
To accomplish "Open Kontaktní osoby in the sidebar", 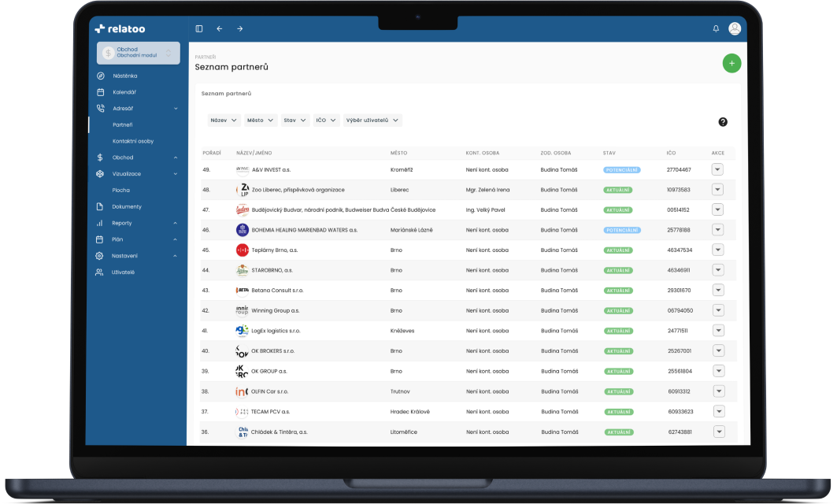I will [x=133, y=141].
